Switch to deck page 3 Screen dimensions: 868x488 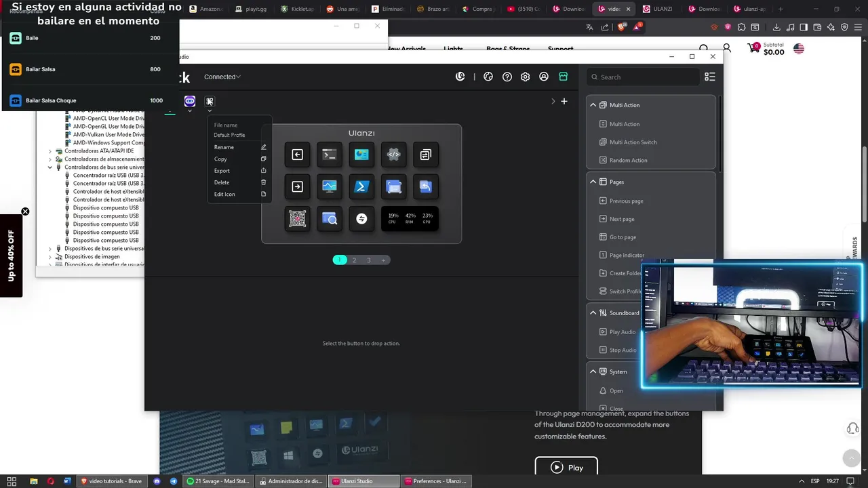[x=369, y=260]
